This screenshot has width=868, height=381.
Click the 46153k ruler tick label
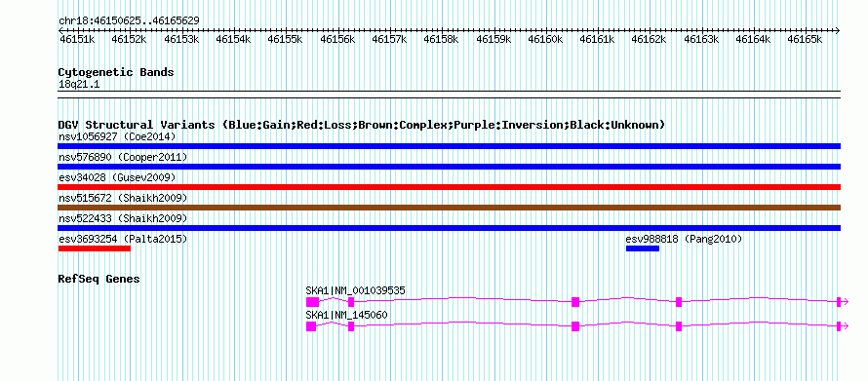click(x=181, y=39)
